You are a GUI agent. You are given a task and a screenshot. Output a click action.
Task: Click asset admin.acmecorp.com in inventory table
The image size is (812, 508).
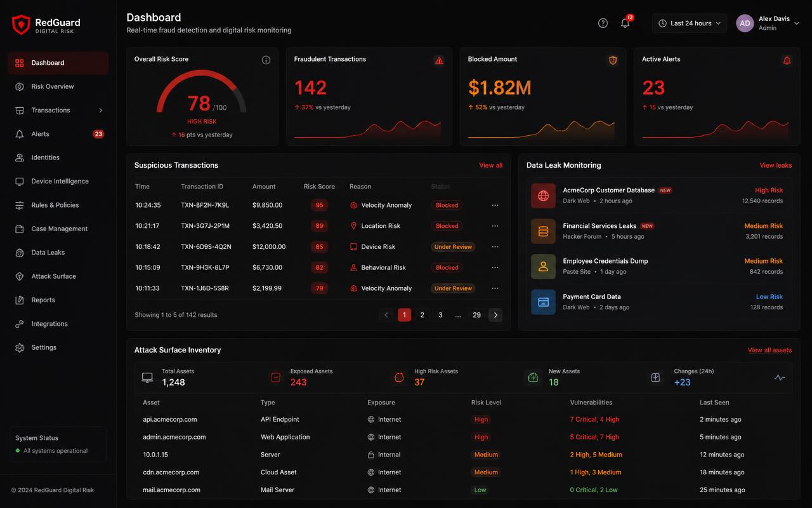pyautogui.click(x=174, y=438)
